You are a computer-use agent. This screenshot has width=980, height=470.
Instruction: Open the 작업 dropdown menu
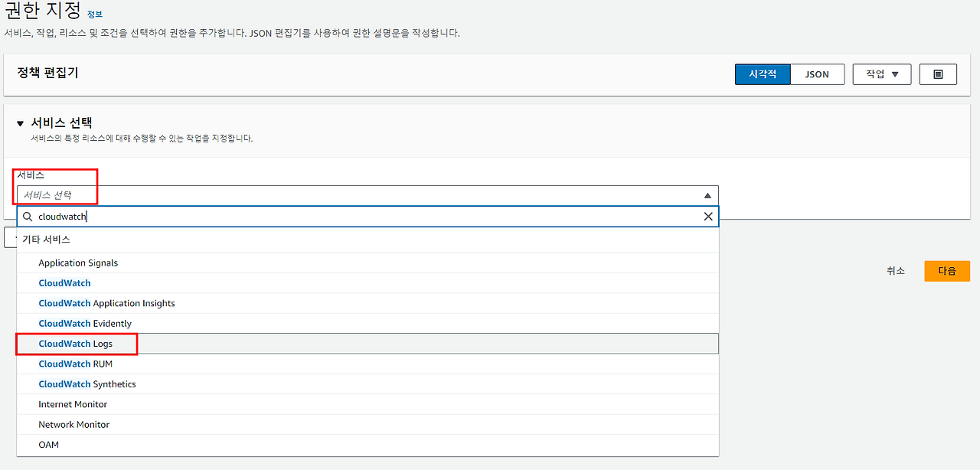coord(882,74)
